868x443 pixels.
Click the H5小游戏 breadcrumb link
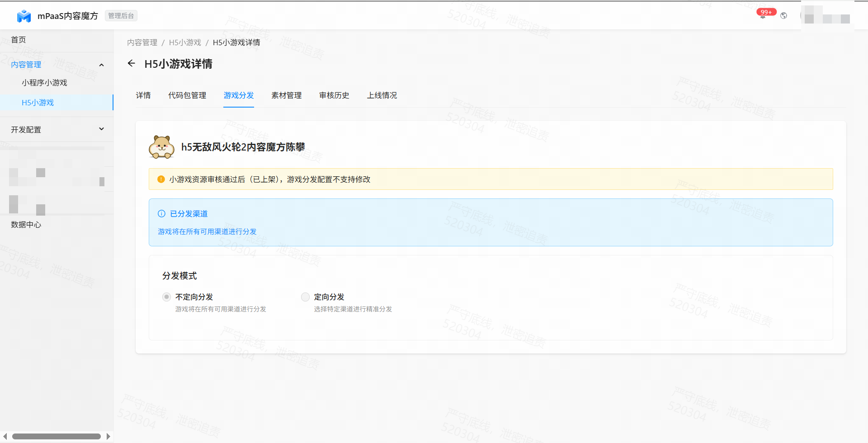(185, 42)
